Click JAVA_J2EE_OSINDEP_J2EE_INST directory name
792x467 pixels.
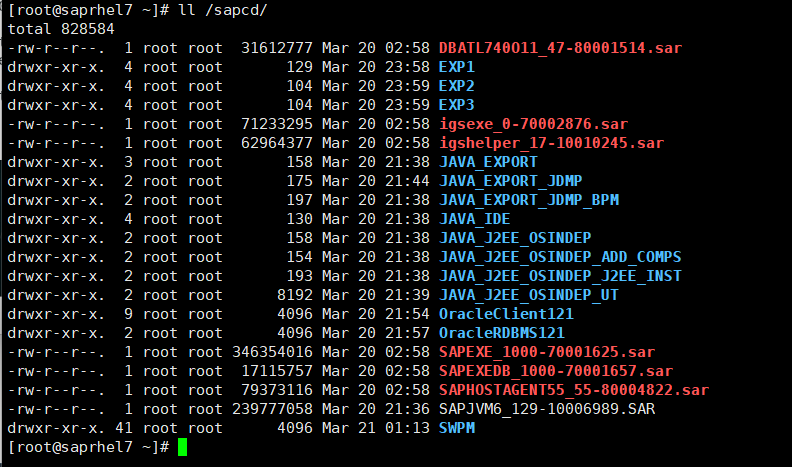560,276
